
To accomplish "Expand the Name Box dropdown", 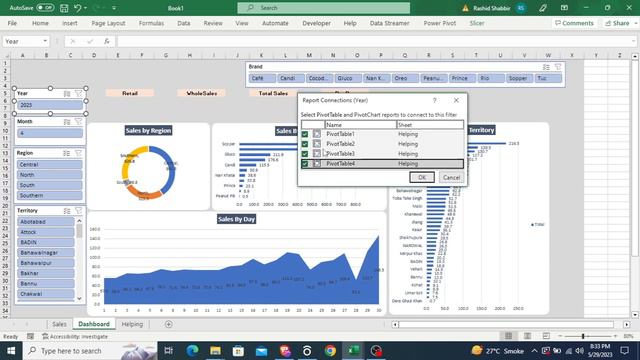I will point(45,41).
